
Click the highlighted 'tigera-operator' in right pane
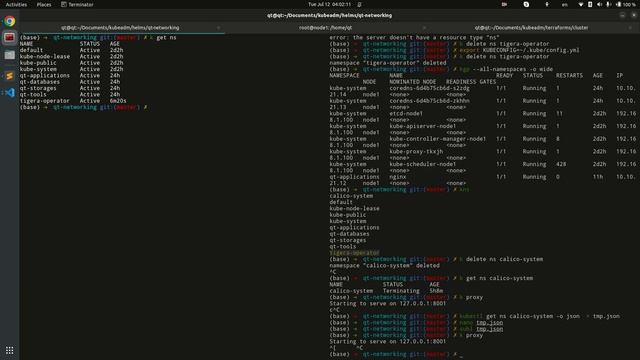354,253
